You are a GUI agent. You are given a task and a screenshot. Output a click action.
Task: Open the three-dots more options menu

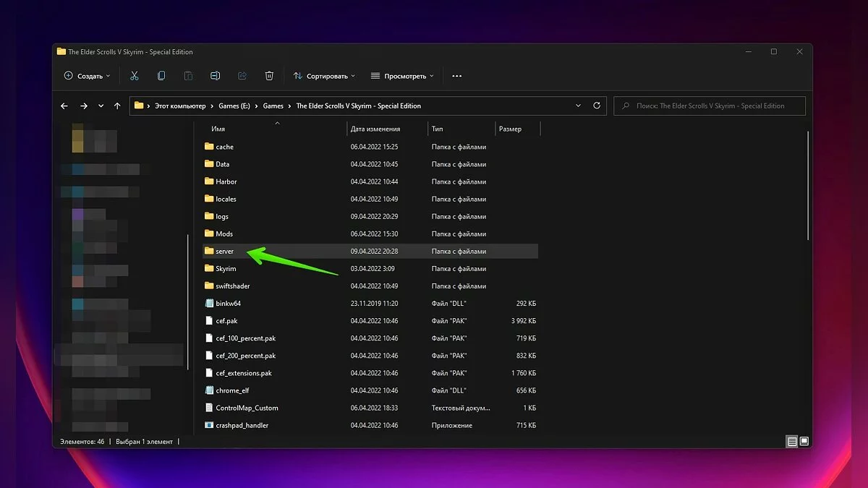(456, 76)
